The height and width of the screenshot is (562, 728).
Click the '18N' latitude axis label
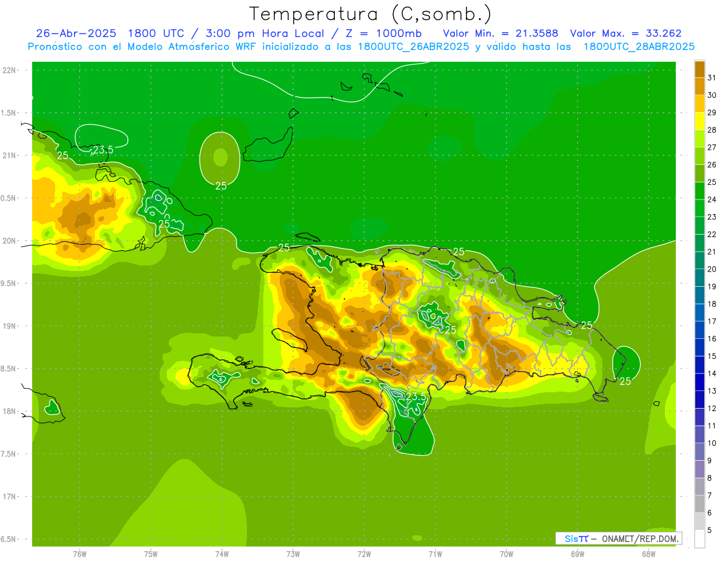(10, 412)
